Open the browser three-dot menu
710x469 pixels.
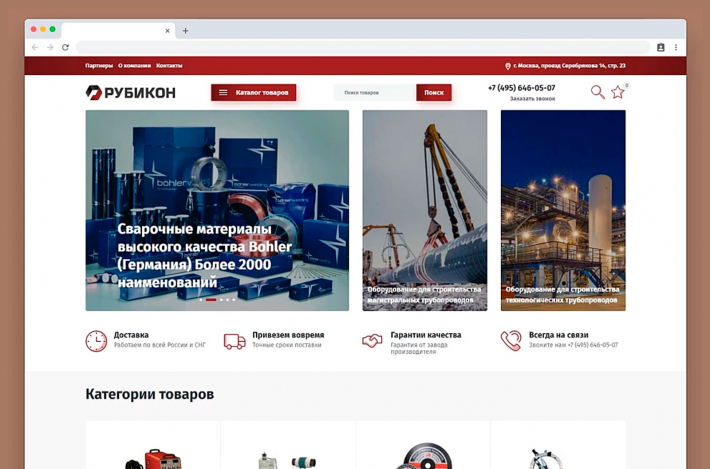point(676,47)
